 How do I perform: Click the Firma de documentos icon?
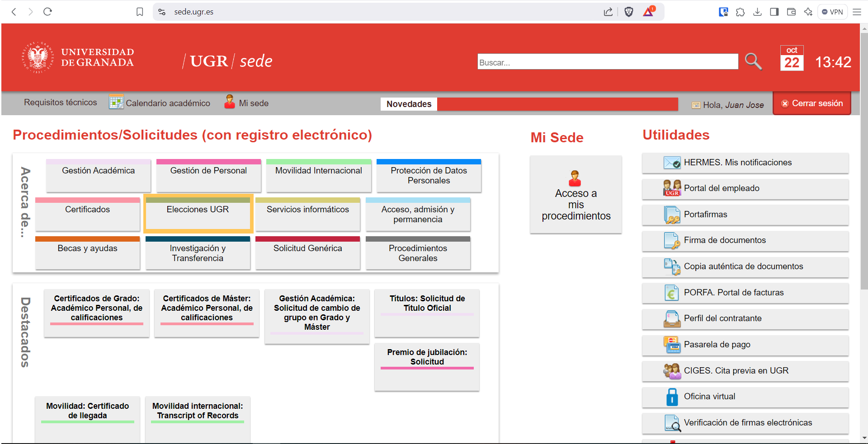coord(672,240)
